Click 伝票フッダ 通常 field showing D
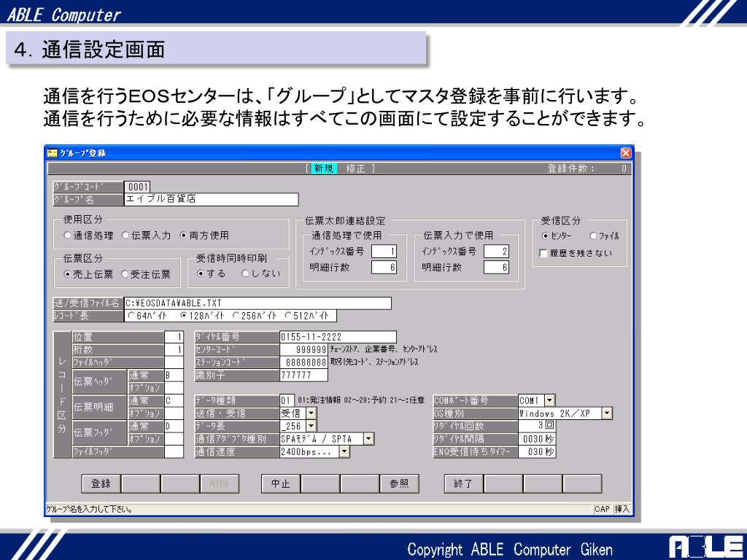This screenshot has width=747, height=560. click(174, 426)
